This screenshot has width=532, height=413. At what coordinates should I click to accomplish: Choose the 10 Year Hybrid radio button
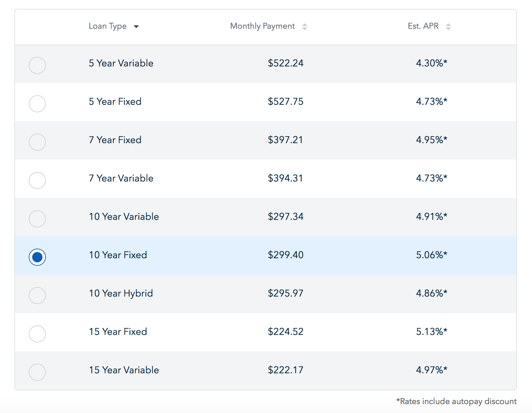click(37, 295)
